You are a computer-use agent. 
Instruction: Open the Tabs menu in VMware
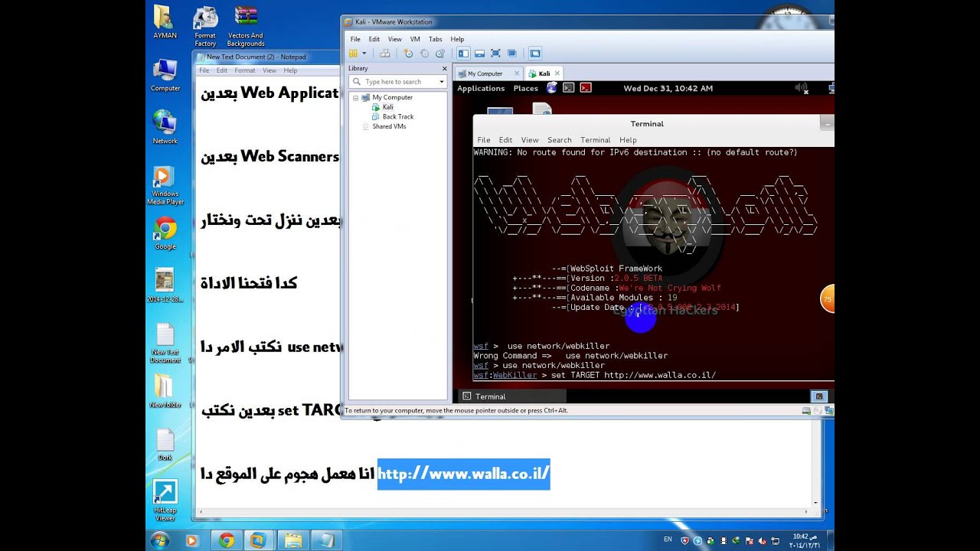435,39
